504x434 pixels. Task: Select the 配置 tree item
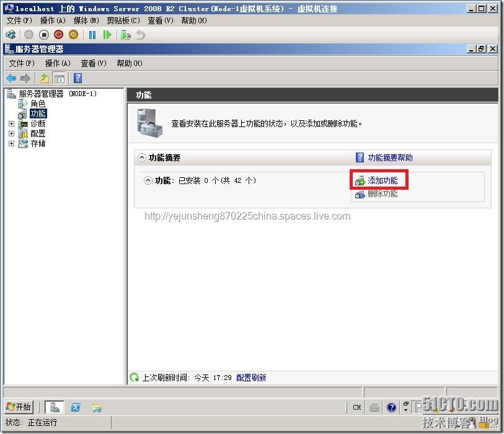click(38, 133)
